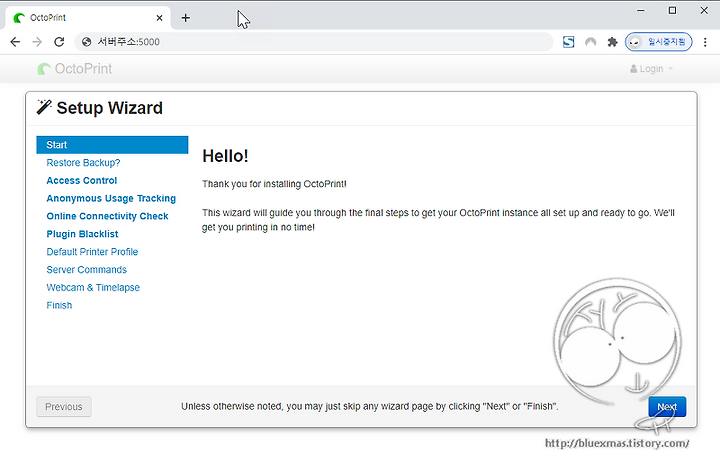Go to Restore Backup? wizard step
The image size is (720, 463).
point(83,163)
